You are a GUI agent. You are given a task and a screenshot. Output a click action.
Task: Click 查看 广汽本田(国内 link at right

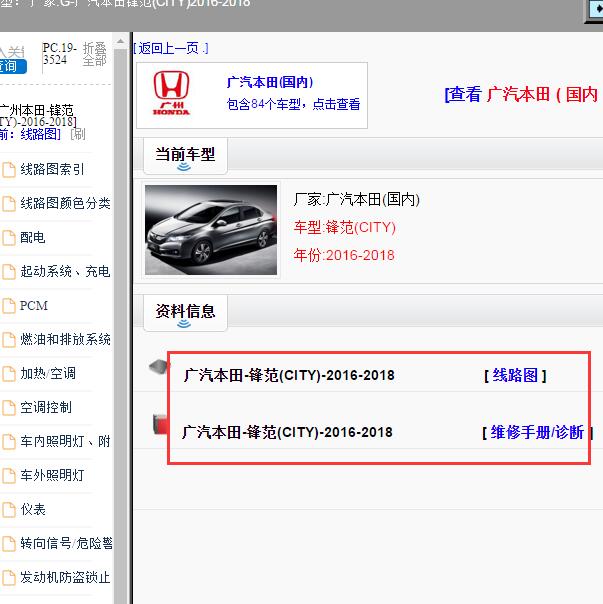(521, 94)
